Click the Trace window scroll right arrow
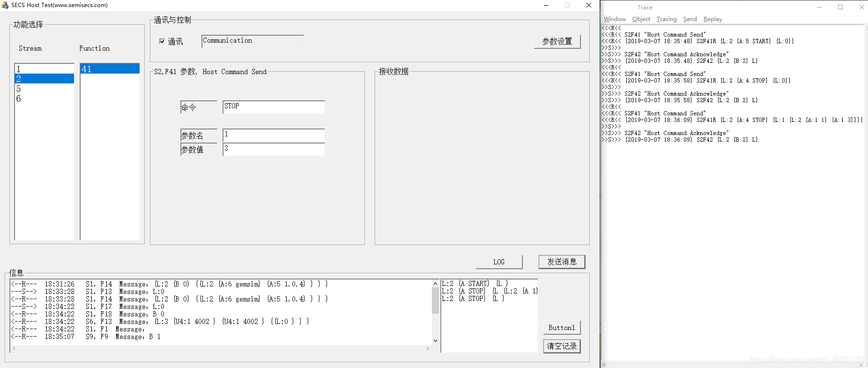868x368 pixels. [x=861, y=365]
